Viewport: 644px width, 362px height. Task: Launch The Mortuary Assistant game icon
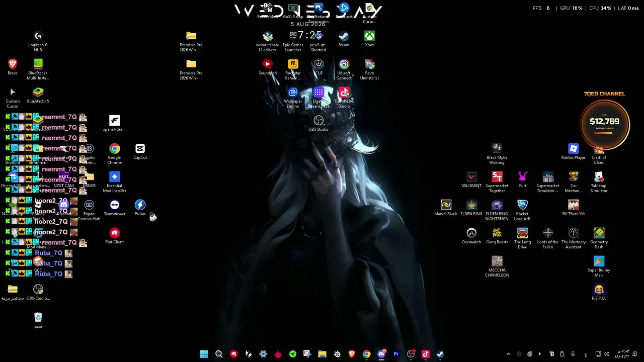(x=573, y=233)
